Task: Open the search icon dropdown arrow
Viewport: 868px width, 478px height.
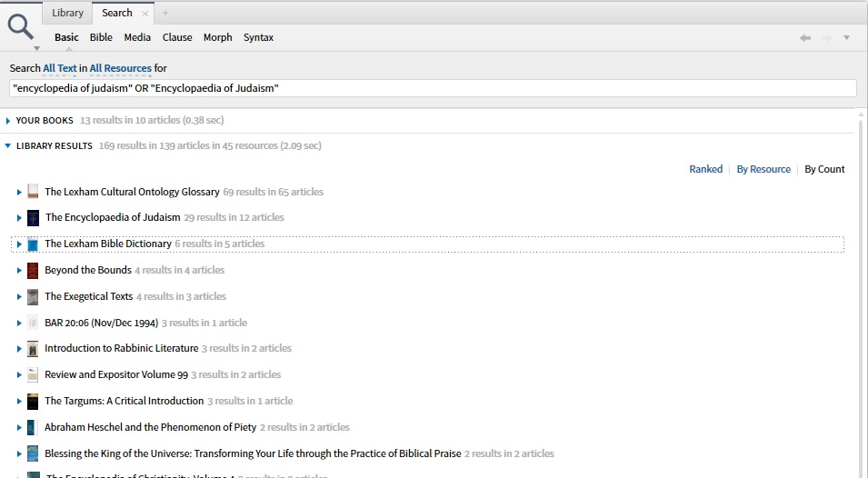Action: pos(36,49)
